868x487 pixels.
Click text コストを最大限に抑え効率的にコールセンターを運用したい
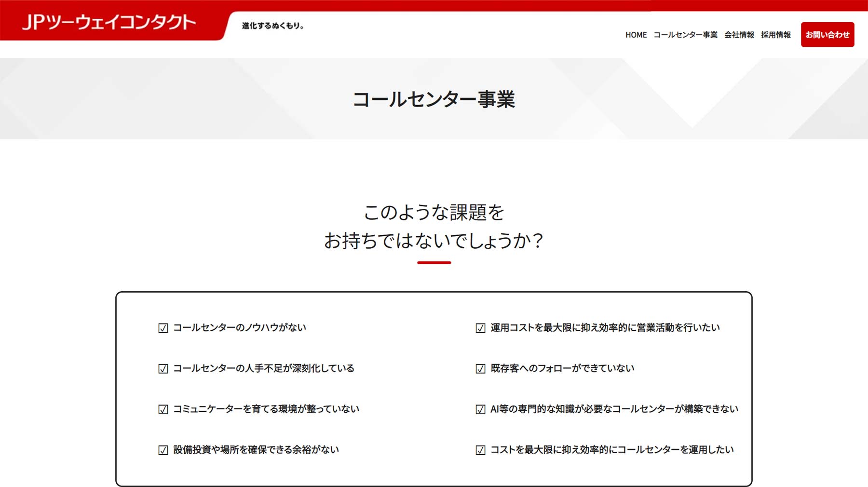click(612, 449)
